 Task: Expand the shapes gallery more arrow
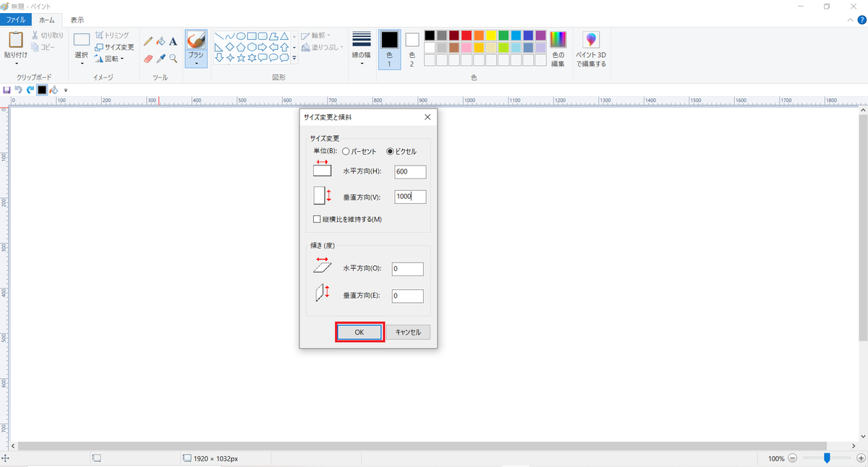[294, 58]
